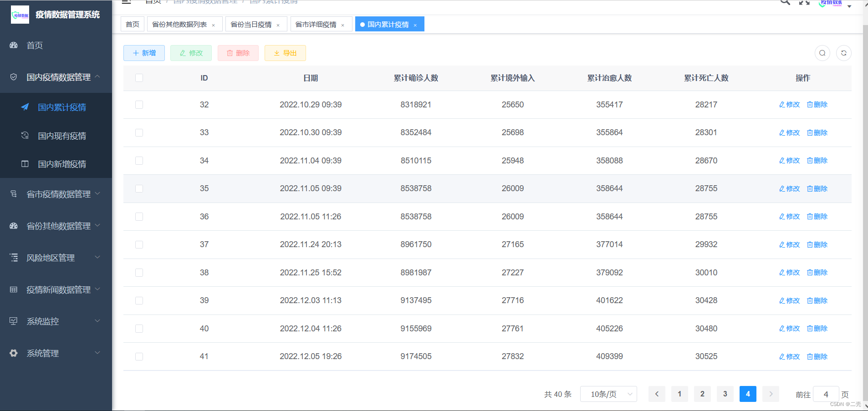Viewport: 868px width, 411px height.
Task: Close the 国内累计疫情 tab
Action: [x=415, y=25]
